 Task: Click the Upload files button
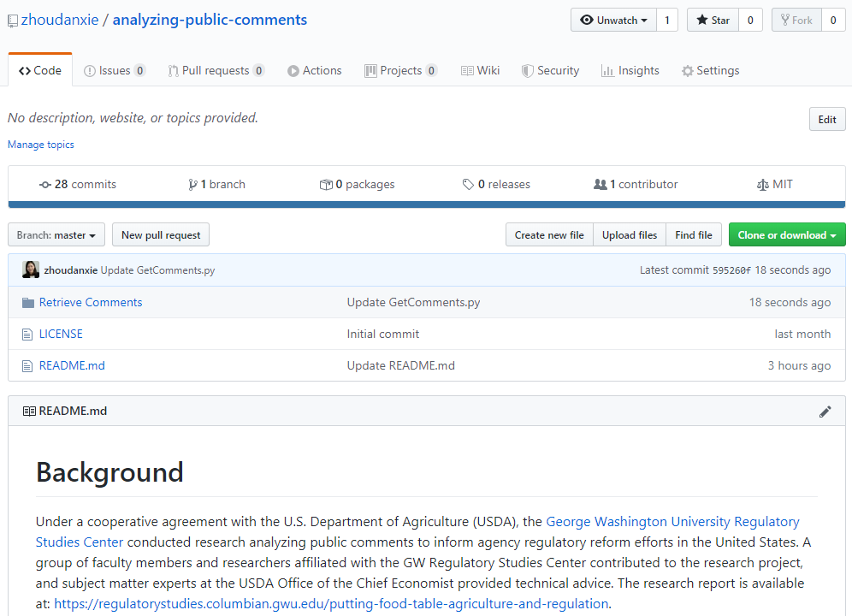pos(630,235)
